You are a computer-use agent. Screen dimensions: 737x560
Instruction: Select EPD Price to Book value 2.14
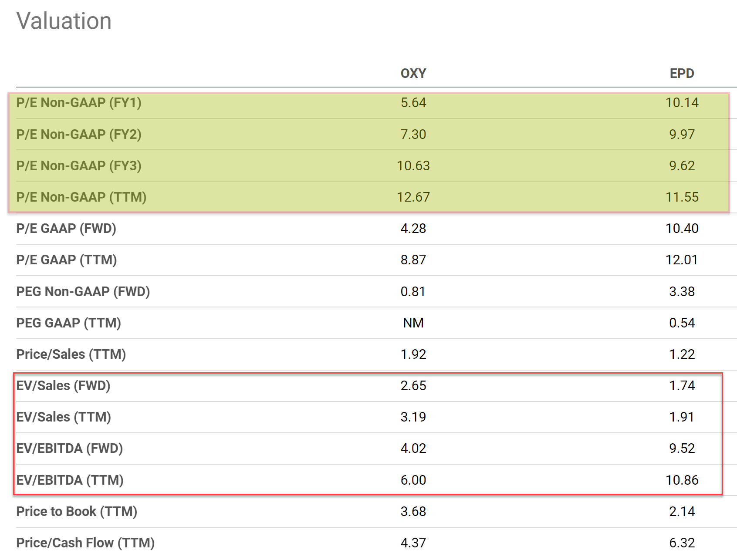[682, 511]
